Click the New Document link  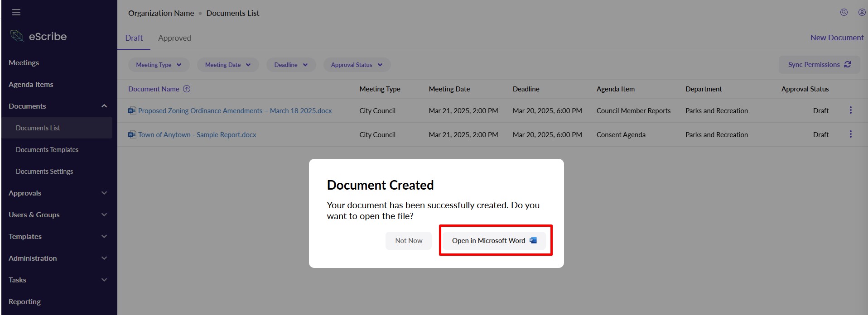click(x=837, y=38)
